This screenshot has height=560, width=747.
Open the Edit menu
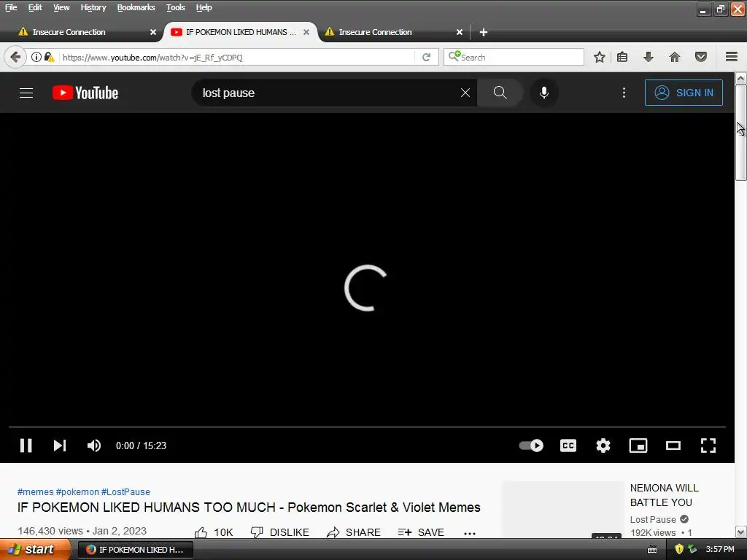pyautogui.click(x=35, y=7)
